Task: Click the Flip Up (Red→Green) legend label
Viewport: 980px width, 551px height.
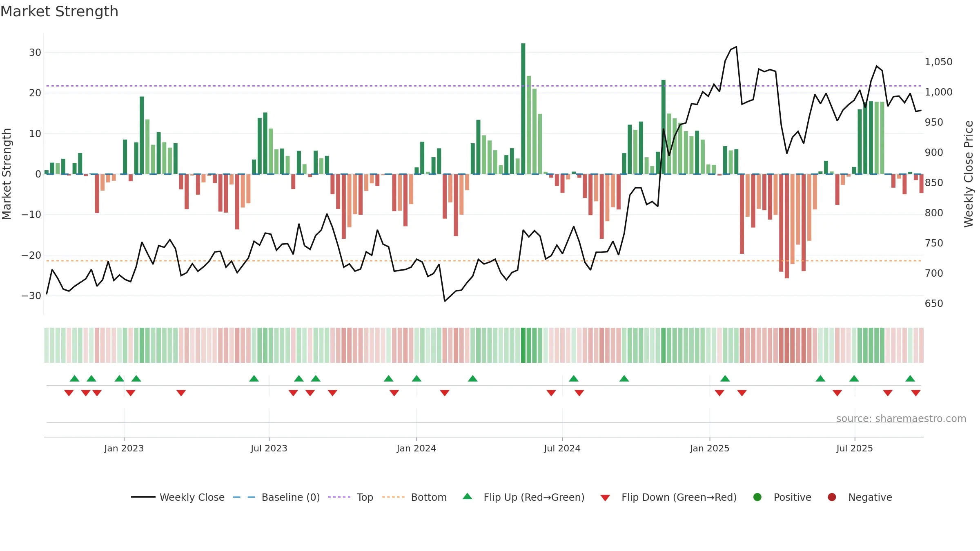Action: (534, 497)
